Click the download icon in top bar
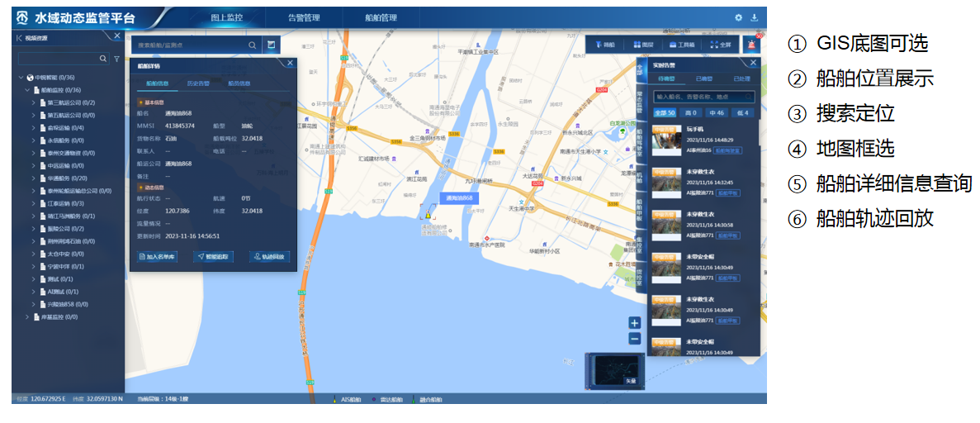Image resolution: width=980 pixels, height=423 pixels. [754, 17]
